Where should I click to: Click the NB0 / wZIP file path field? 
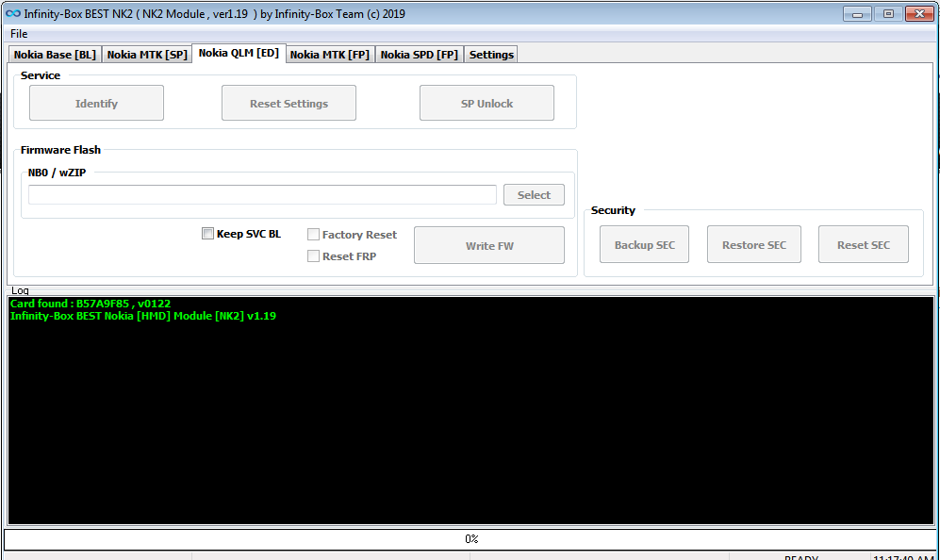click(262, 194)
